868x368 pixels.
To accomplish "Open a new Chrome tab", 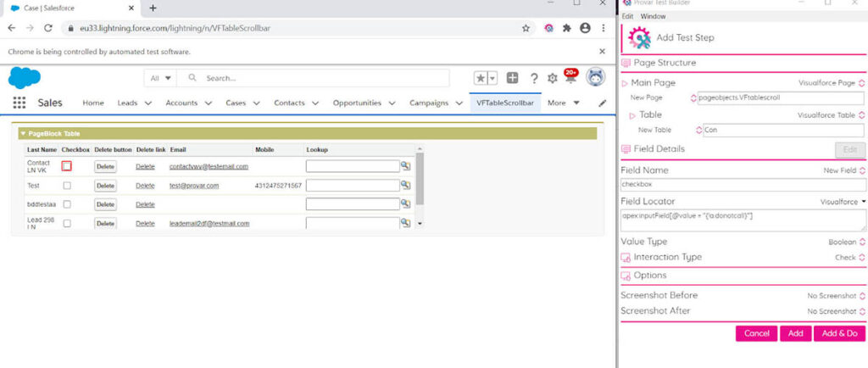I will click(153, 8).
